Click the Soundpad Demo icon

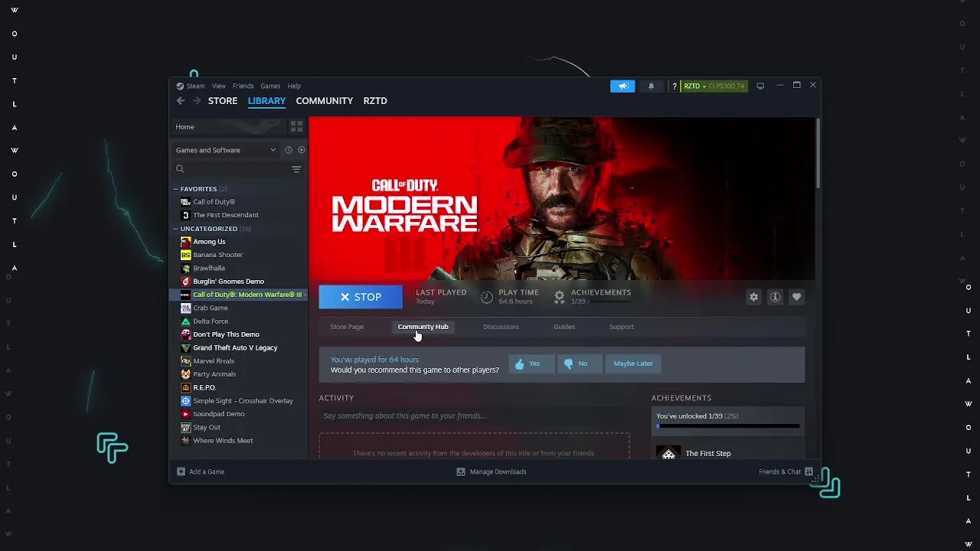pyautogui.click(x=185, y=414)
